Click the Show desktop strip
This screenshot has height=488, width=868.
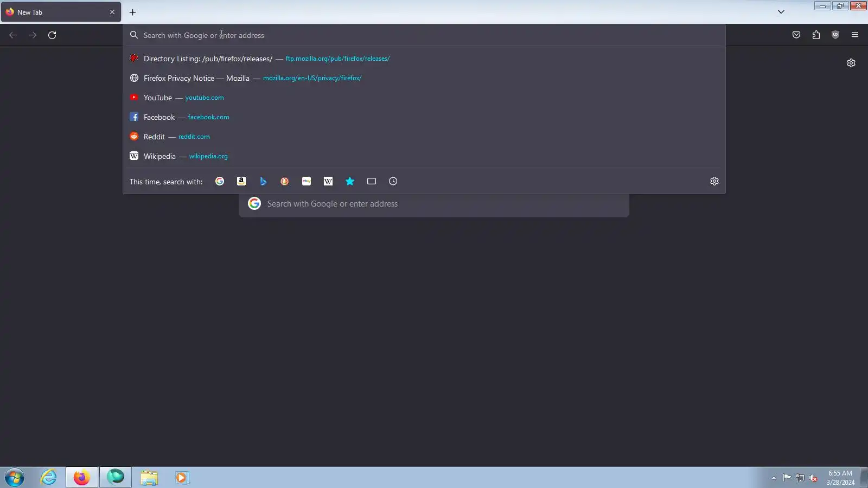tap(864, 478)
